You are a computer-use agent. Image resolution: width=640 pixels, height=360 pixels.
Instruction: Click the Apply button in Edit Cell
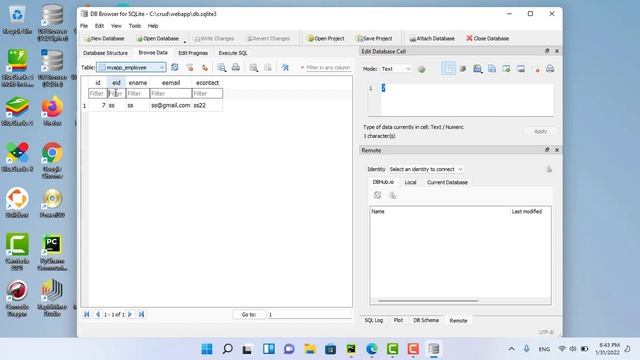point(540,131)
